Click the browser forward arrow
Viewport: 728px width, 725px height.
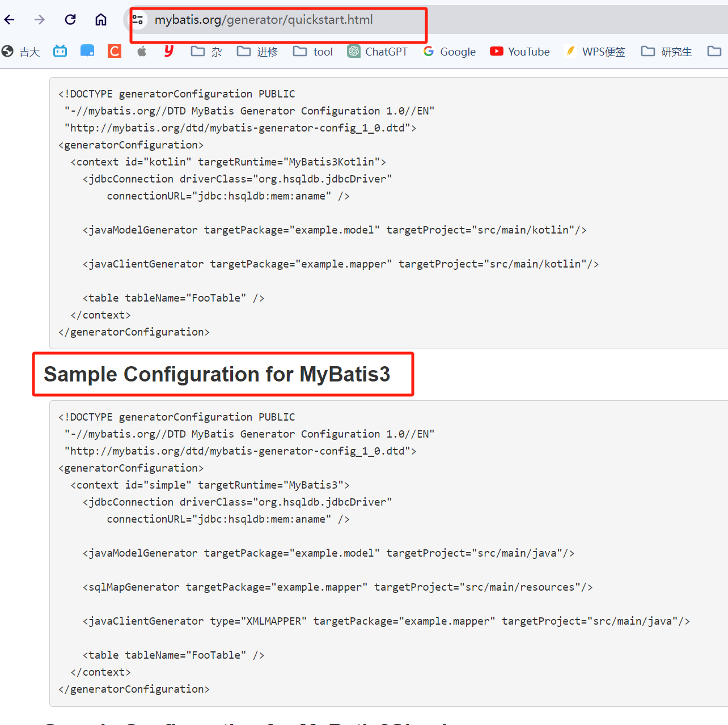pyautogui.click(x=39, y=20)
